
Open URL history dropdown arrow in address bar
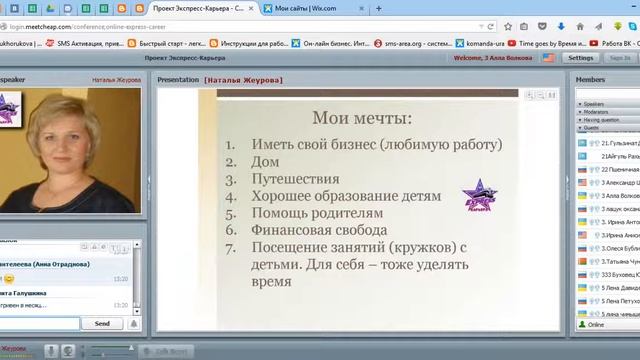point(481,27)
